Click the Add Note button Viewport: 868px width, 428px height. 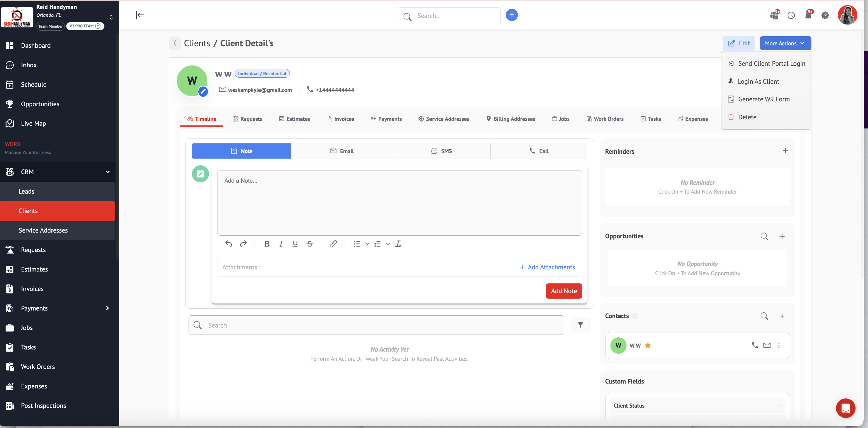click(x=563, y=291)
